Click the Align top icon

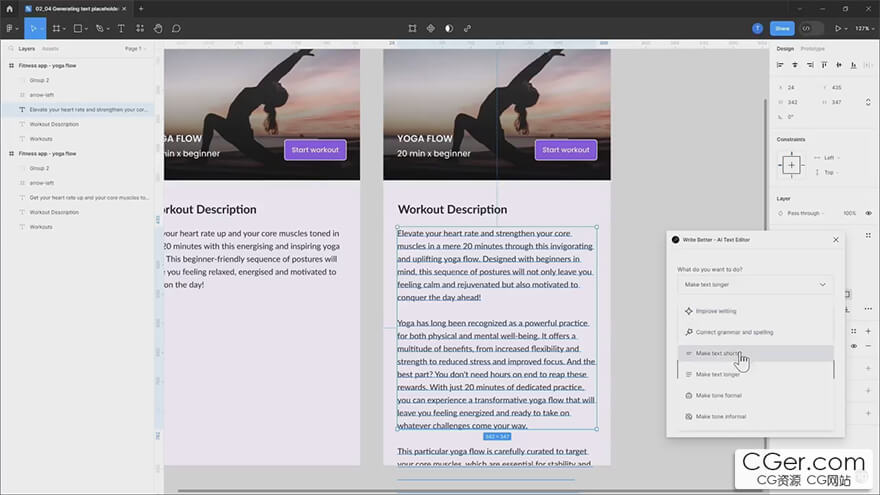(x=824, y=65)
